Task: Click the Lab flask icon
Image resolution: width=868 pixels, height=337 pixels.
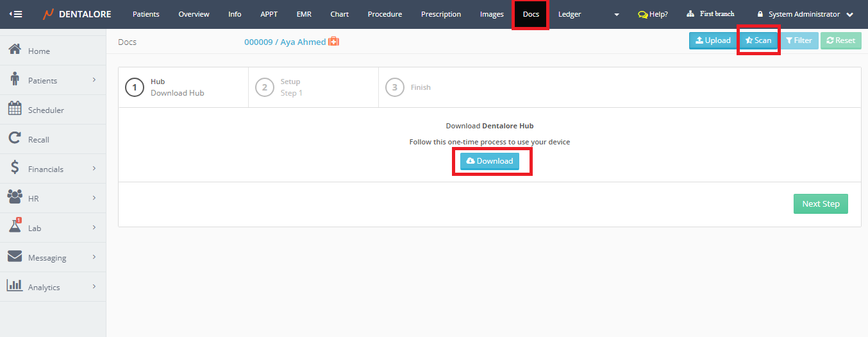Action: pos(15,227)
